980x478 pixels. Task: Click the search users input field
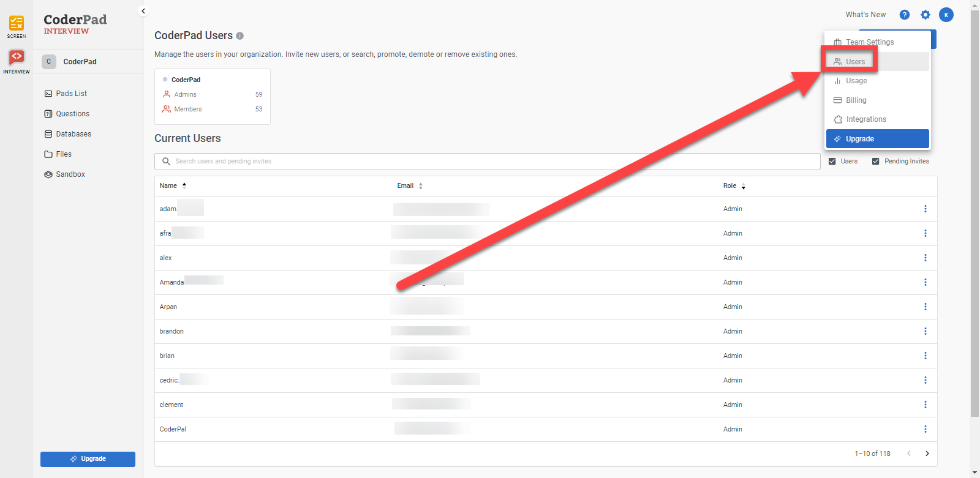pyautogui.click(x=487, y=162)
